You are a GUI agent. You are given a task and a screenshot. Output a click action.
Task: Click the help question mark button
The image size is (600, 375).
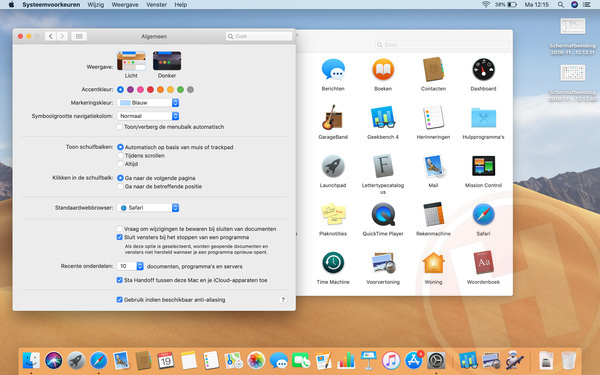(283, 300)
